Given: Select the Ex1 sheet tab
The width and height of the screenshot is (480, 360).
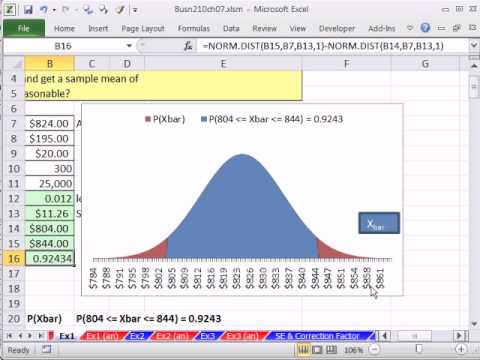Looking at the screenshot, I should click(x=66, y=336).
